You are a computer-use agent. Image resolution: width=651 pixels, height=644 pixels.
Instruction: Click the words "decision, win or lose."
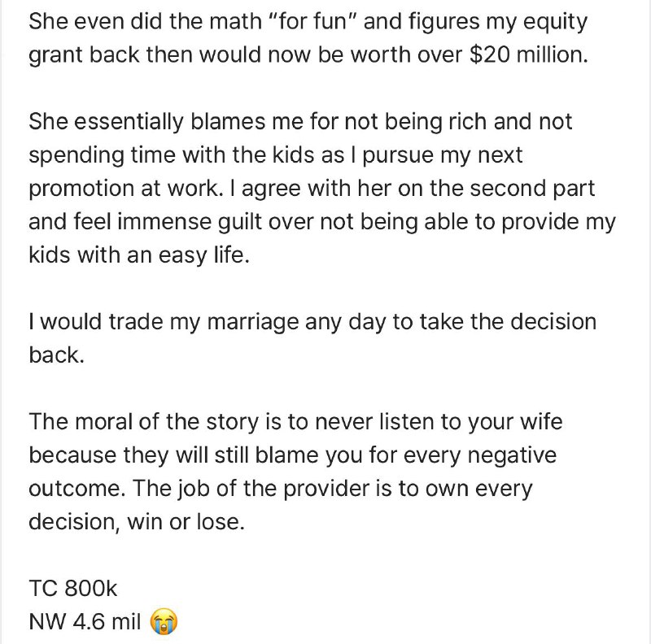point(137,521)
